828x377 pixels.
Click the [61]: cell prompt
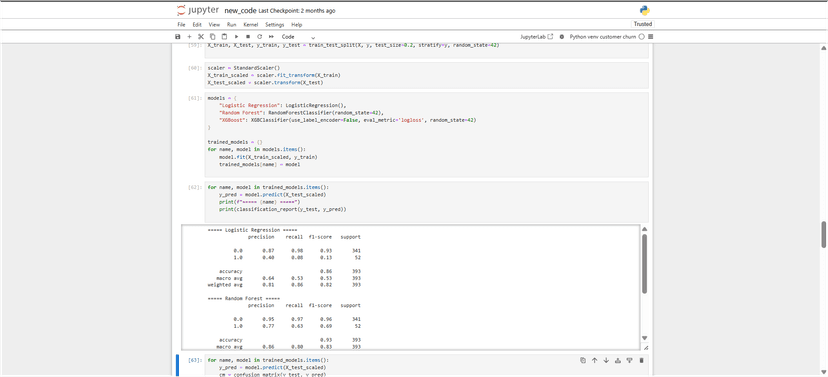194,98
